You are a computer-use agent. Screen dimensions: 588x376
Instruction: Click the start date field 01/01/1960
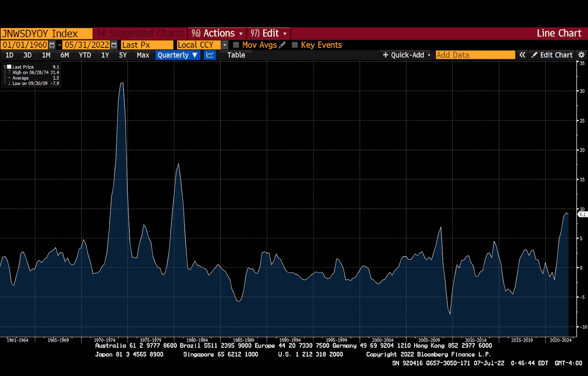pos(24,45)
